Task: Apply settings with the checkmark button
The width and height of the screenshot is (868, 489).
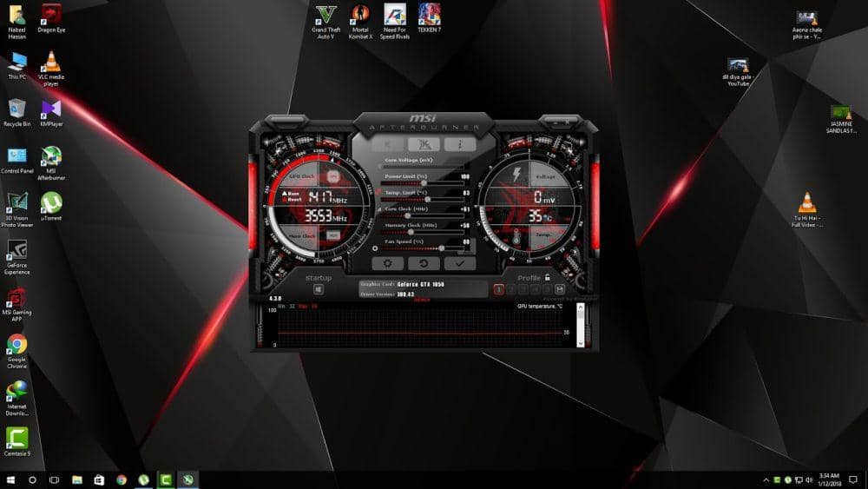Action: tap(460, 263)
